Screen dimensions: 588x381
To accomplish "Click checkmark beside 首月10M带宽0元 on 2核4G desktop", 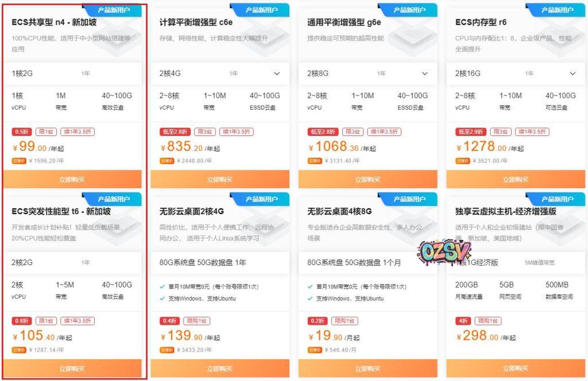I will point(163,286).
